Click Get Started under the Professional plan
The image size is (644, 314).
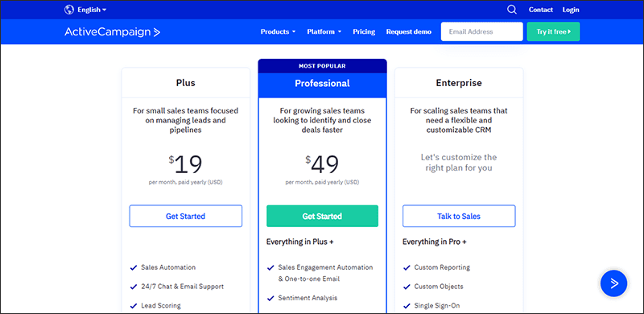[x=323, y=217]
